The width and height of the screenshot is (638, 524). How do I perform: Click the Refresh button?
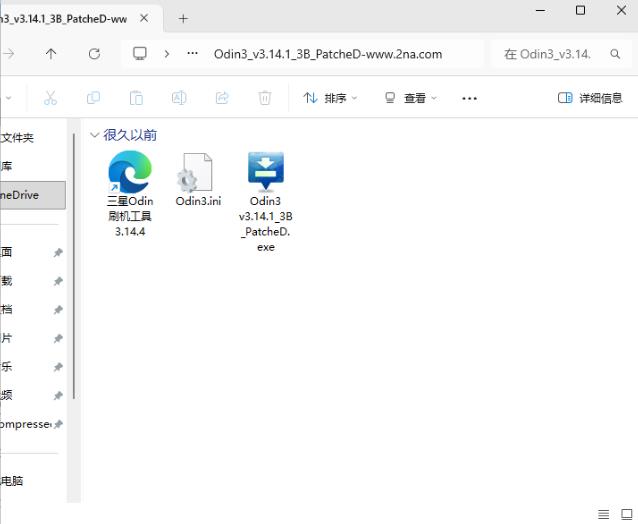[x=94, y=54]
